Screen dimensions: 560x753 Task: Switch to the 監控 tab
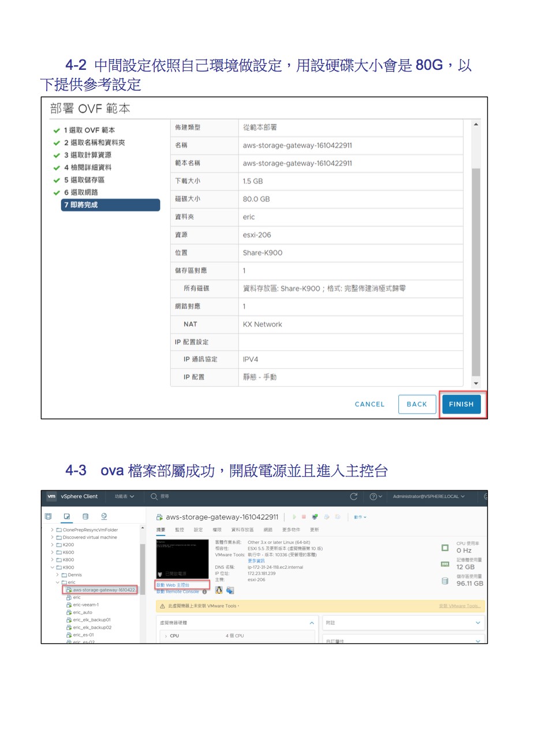point(180,530)
